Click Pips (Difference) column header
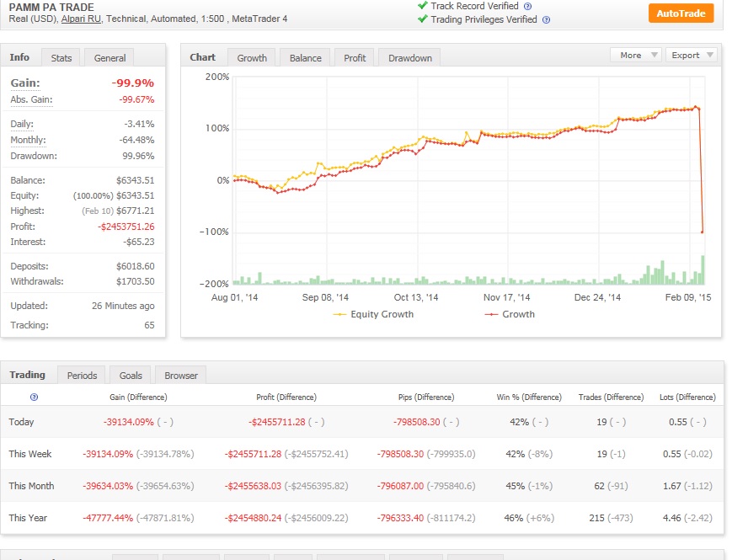The height and width of the screenshot is (560, 732). [426, 397]
